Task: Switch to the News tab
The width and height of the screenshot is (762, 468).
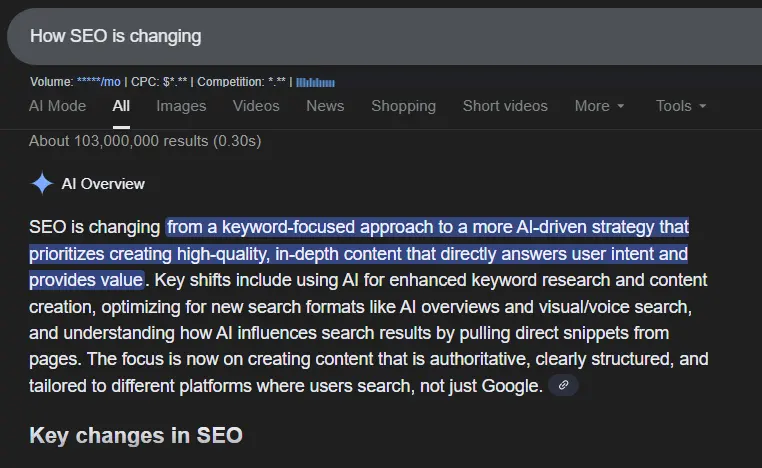Action: pos(325,106)
